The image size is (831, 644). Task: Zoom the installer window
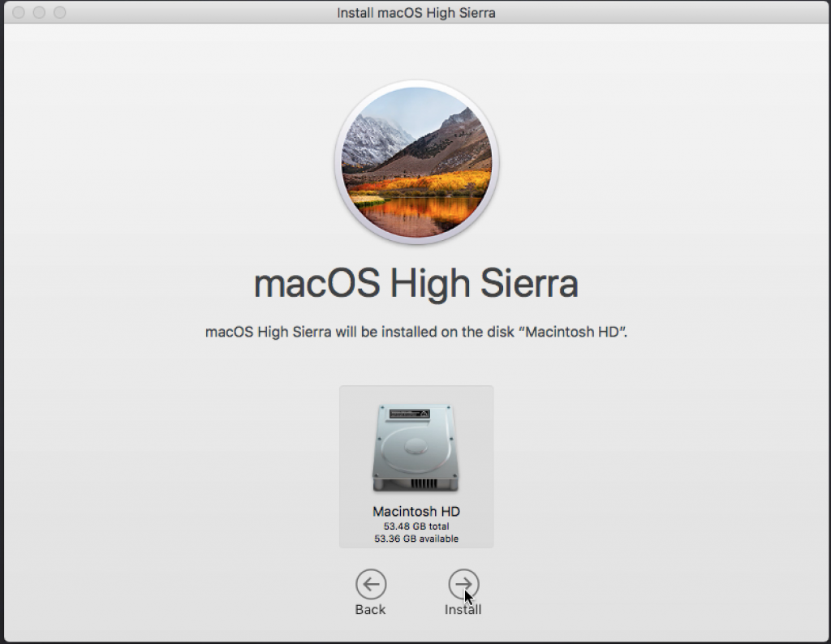tap(60, 12)
